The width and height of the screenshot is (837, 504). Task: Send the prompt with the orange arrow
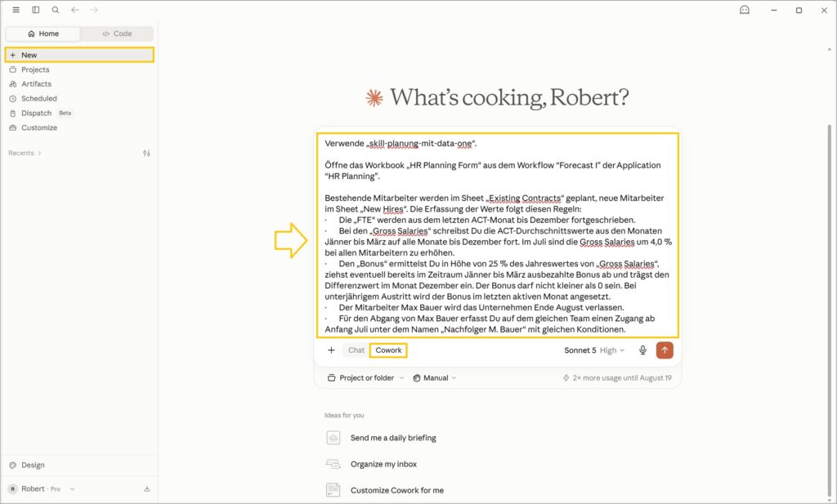coord(665,350)
